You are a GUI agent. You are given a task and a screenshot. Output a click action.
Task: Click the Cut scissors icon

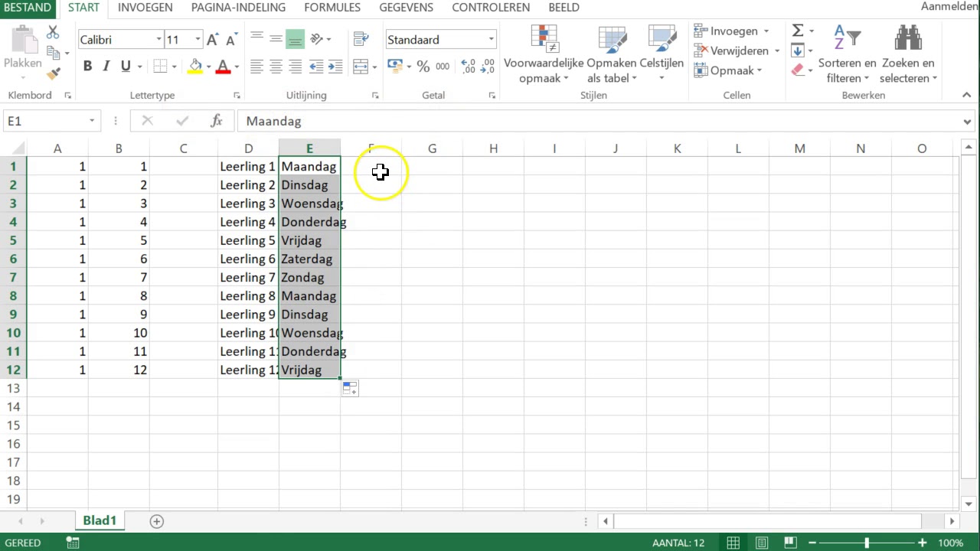click(53, 32)
